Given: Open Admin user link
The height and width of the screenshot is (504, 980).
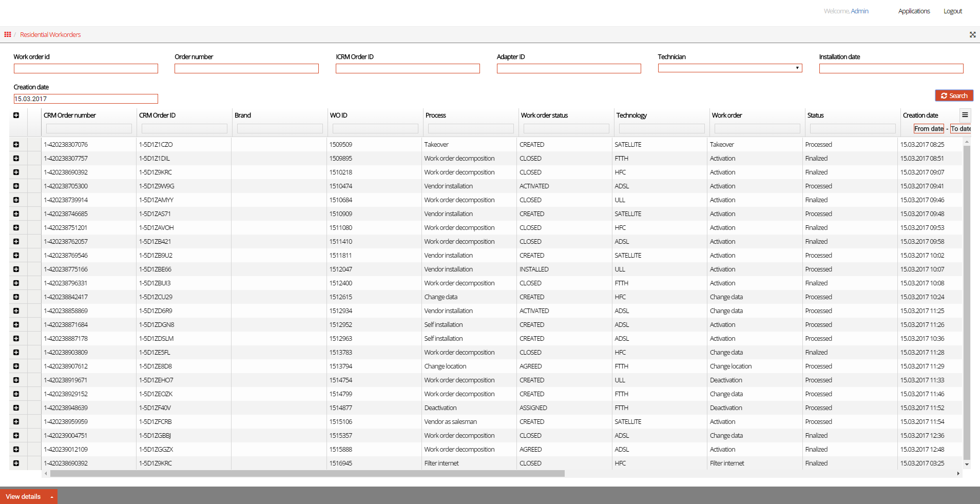Looking at the screenshot, I should tap(859, 11).
